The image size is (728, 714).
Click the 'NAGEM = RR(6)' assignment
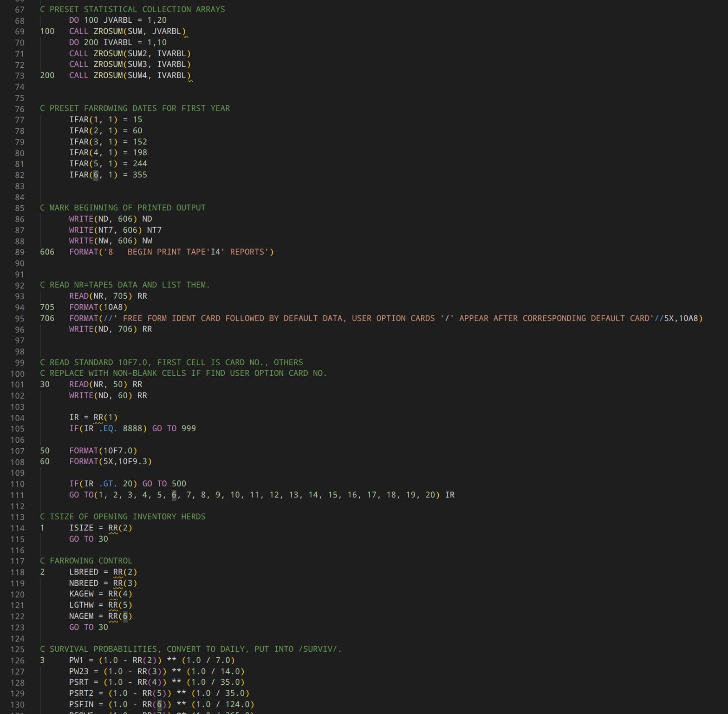tap(101, 616)
